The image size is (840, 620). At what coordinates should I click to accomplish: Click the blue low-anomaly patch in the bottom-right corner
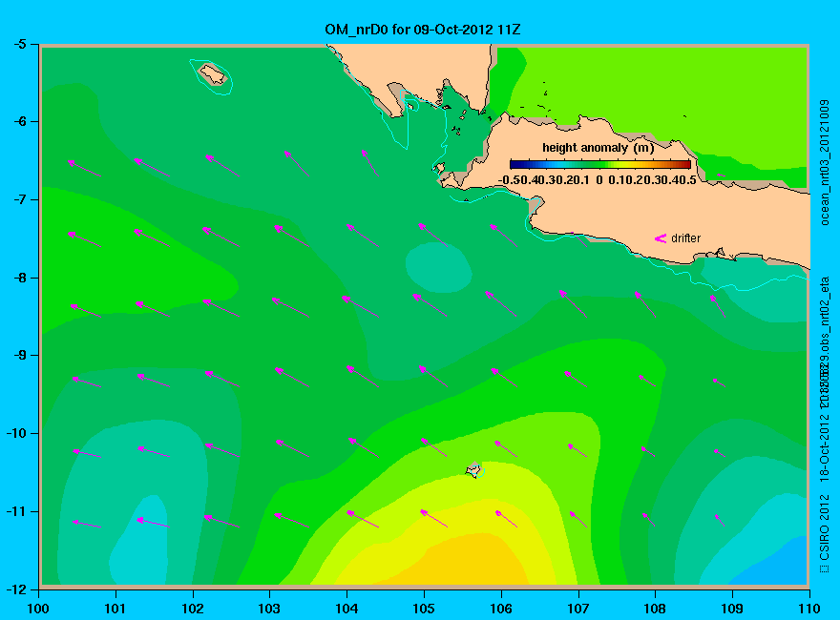(777, 565)
